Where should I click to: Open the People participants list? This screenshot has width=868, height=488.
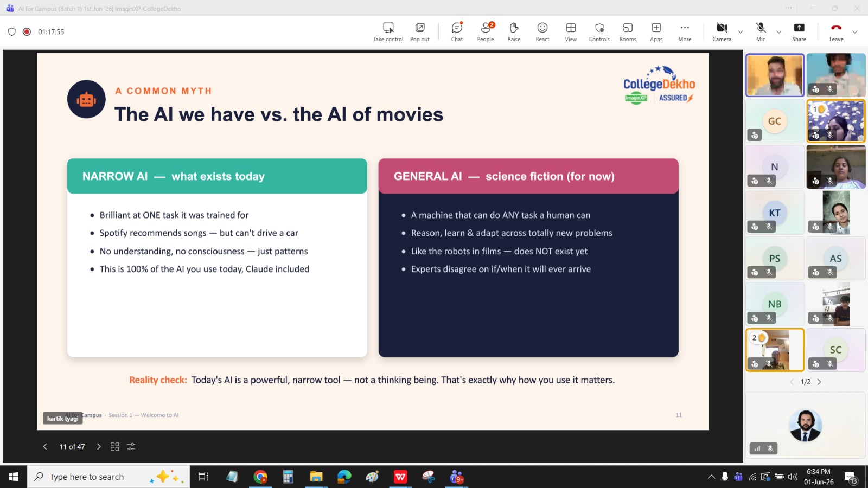(486, 32)
